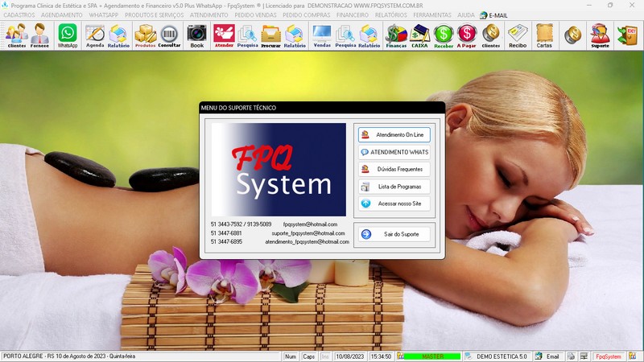This screenshot has height=362, width=644.
Task: Click fpqsystem@hotmail.com email text
Action: 310,224
